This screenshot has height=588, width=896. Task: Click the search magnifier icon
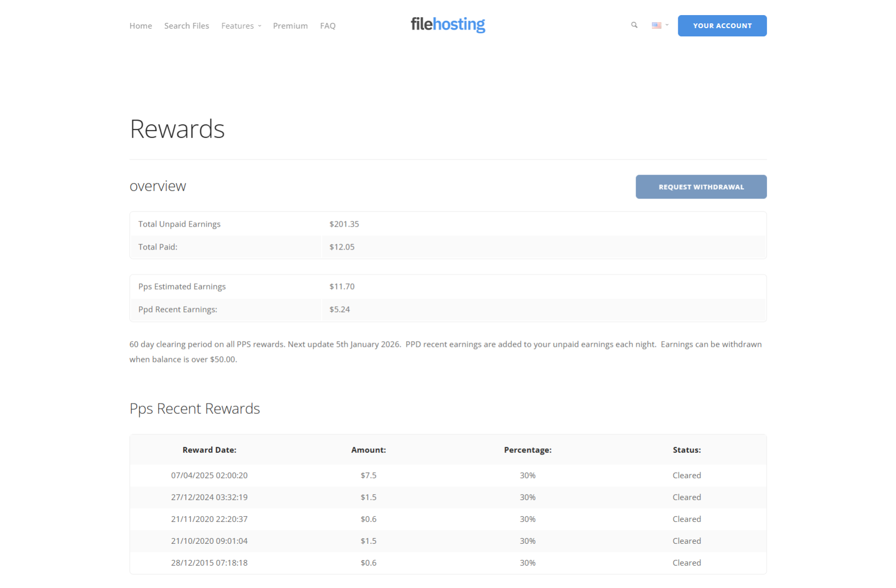(x=634, y=25)
